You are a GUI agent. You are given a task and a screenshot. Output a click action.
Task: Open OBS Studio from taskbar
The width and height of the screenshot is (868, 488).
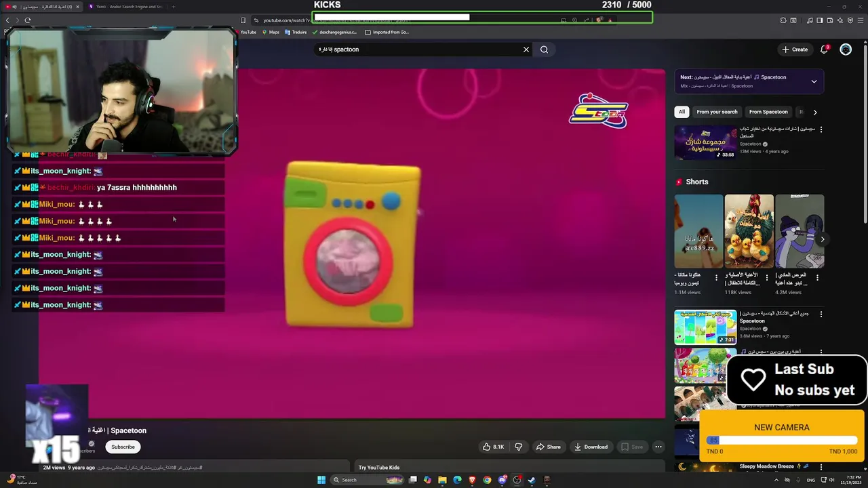517,480
